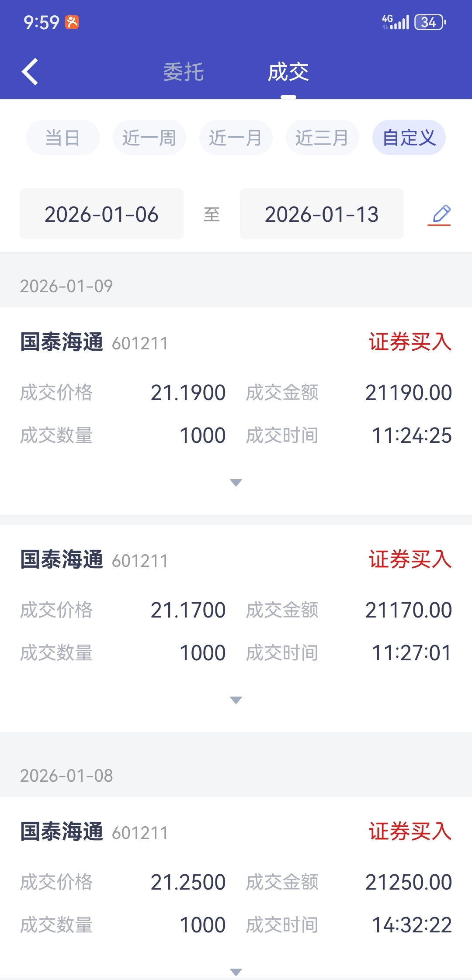Switch to the 委托 tab

click(184, 72)
